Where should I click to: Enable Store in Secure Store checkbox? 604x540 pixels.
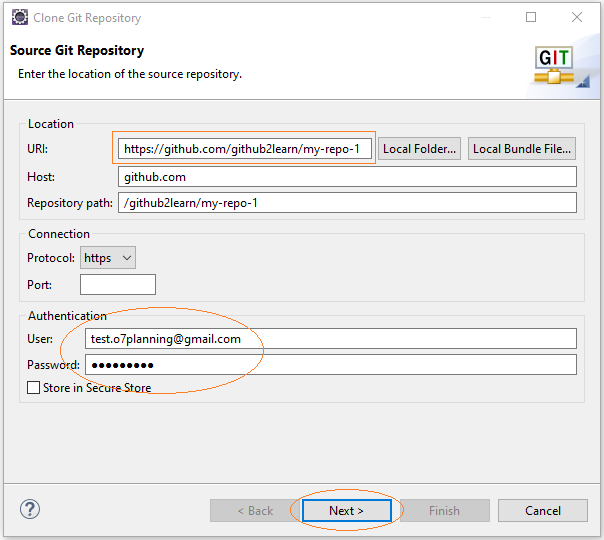click(x=34, y=387)
